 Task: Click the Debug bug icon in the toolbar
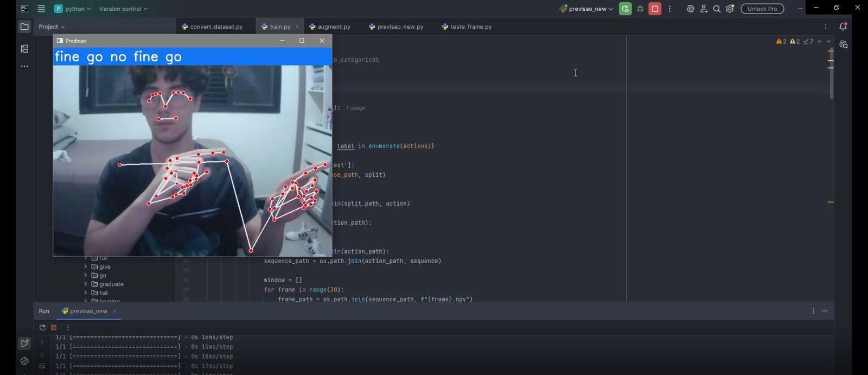coord(640,9)
